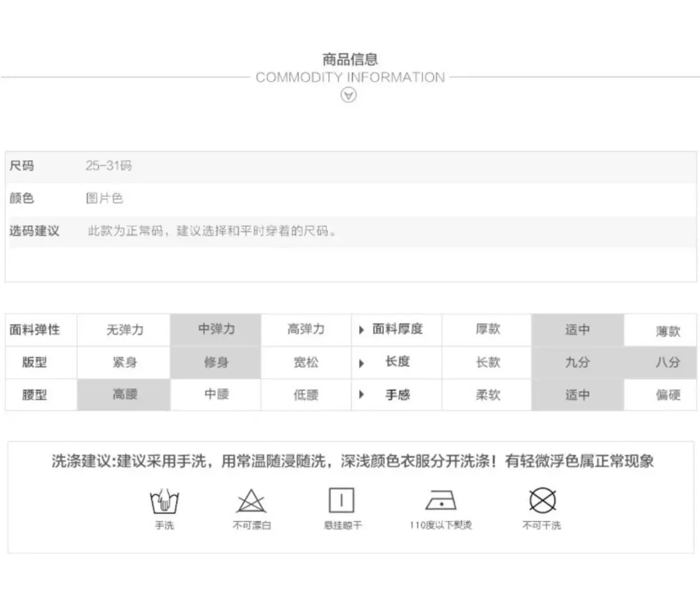Select the 修身 fit option
Screen dimensions: 700x606
[x=216, y=362]
